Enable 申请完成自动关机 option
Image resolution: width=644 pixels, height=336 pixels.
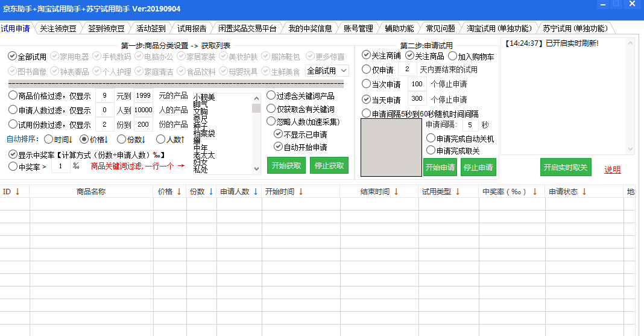[460, 138]
